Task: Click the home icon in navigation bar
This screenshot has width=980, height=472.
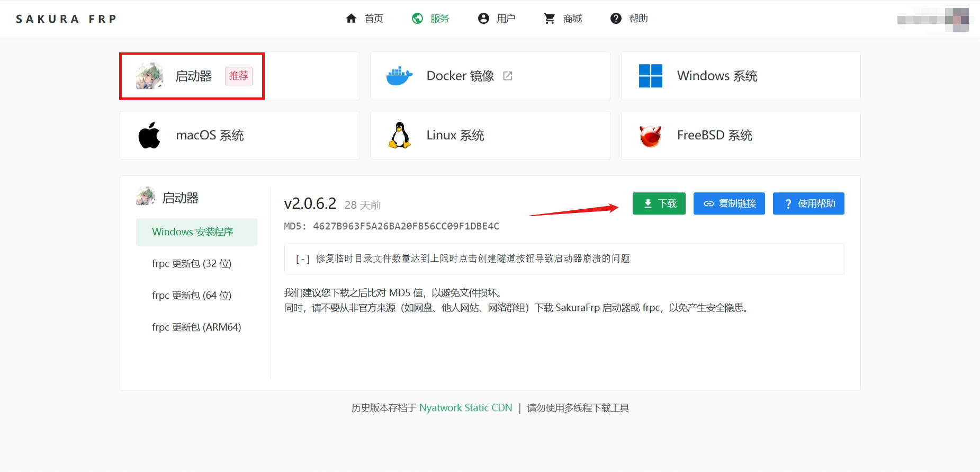Action: (351, 19)
